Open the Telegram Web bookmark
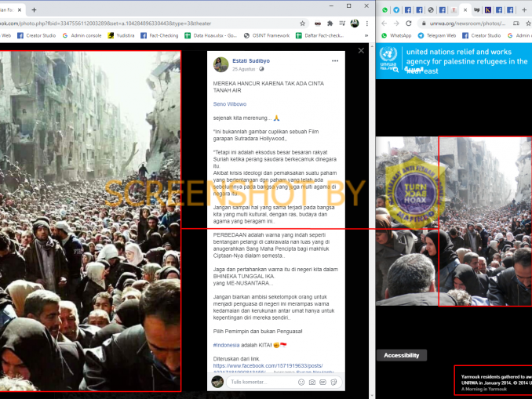532x399 pixels. click(x=436, y=35)
